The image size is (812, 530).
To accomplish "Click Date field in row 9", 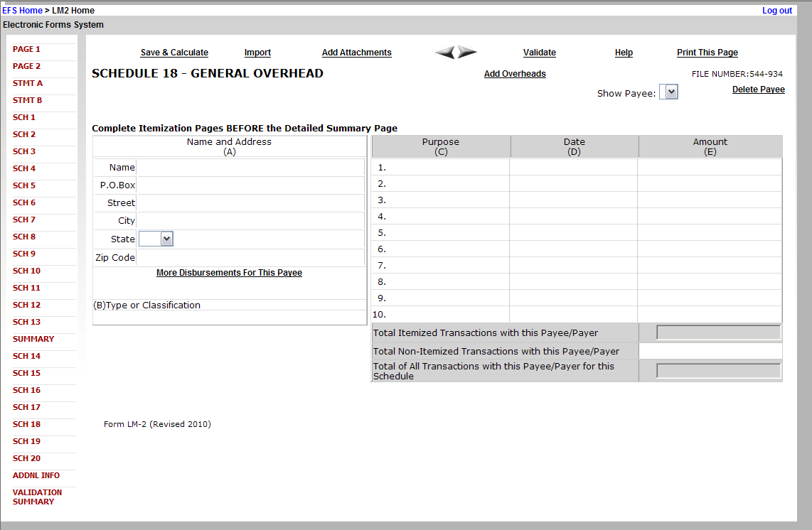I will [x=573, y=298].
